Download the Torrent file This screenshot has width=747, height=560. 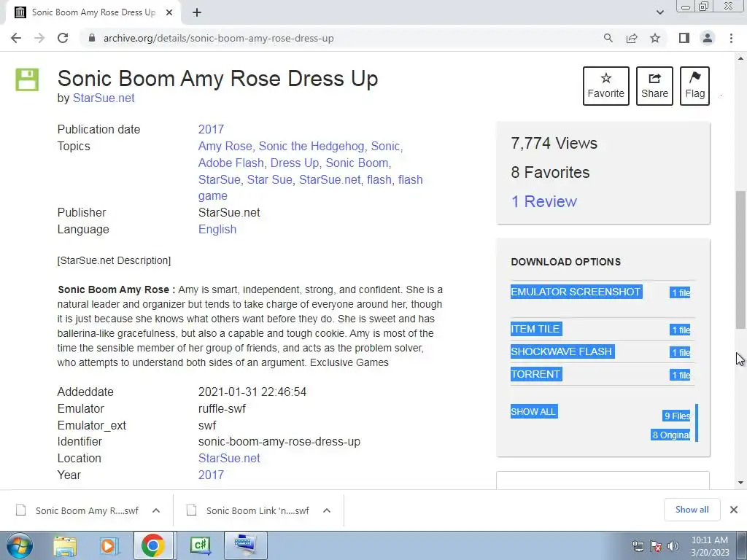point(535,374)
